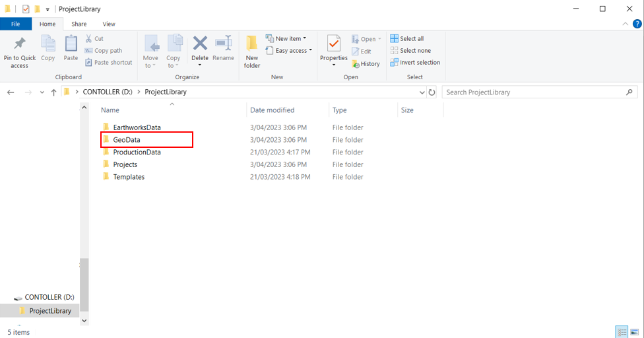Click the search magnifier icon
The width and height of the screenshot is (644, 338).
tap(629, 92)
